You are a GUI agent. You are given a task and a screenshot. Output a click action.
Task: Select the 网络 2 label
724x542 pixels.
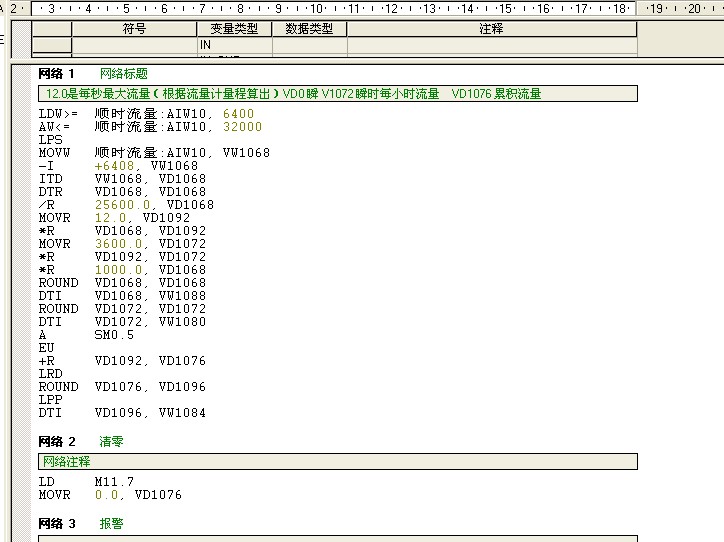coord(57,441)
